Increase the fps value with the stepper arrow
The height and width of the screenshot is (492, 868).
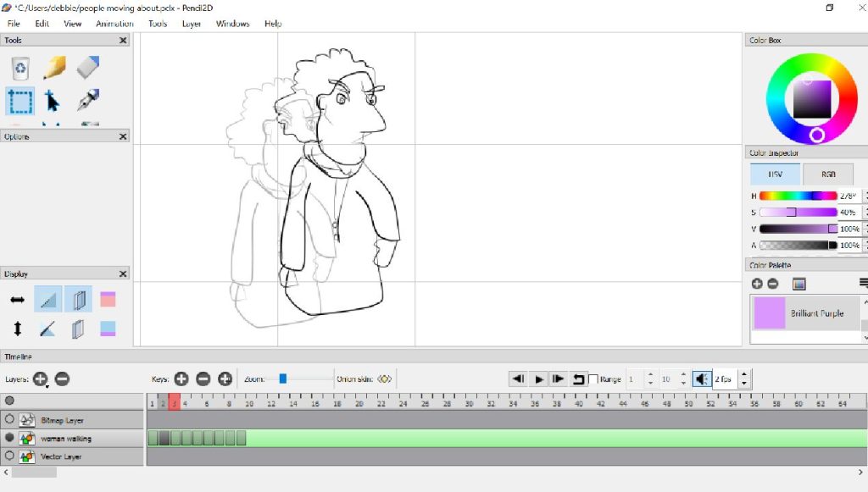coord(744,375)
